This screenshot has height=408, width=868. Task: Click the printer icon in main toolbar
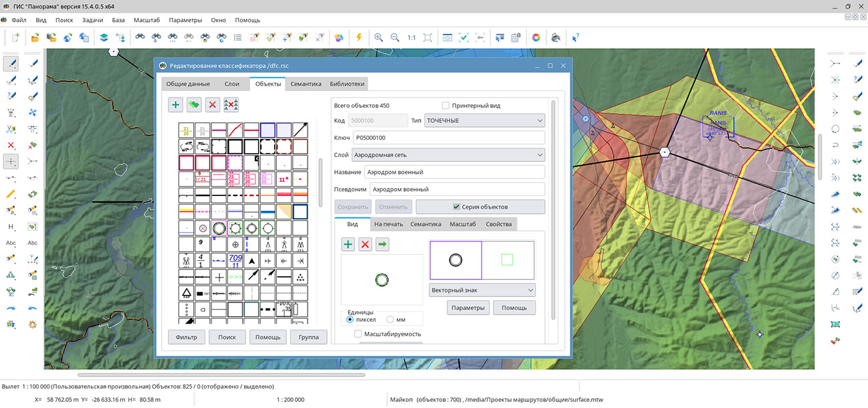[555, 37]
